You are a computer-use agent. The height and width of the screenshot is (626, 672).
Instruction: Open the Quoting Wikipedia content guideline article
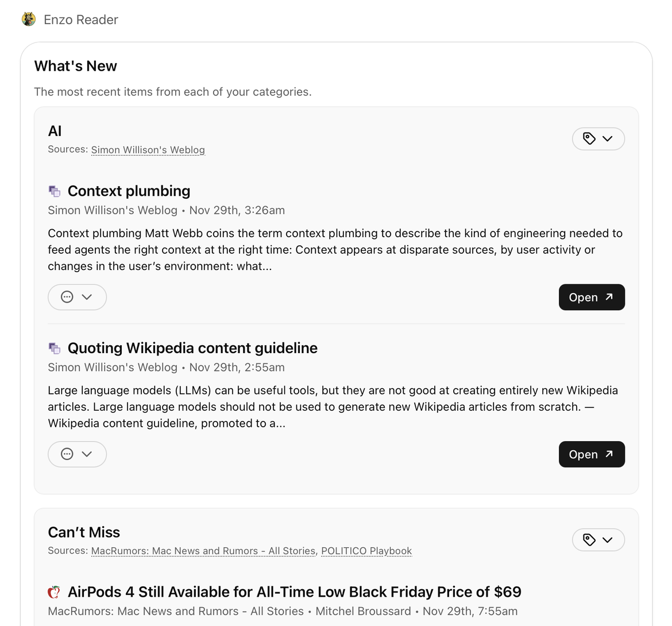(x=591, y=454)
